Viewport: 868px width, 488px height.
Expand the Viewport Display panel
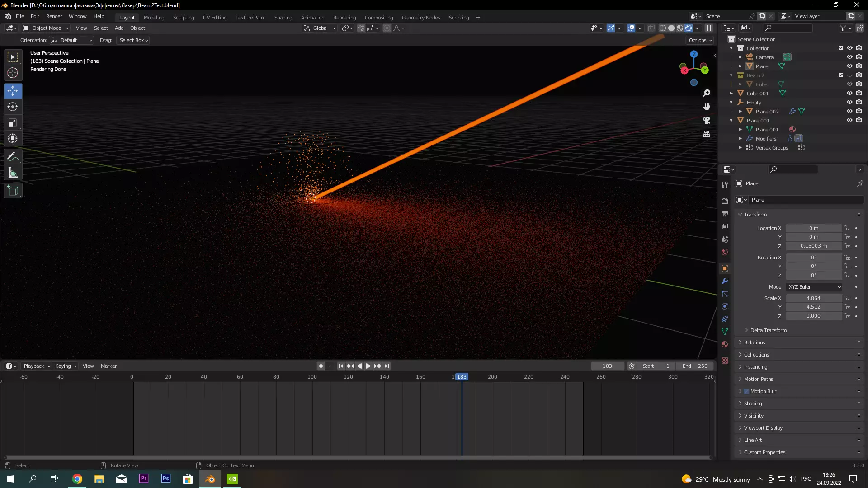[763, 428]
